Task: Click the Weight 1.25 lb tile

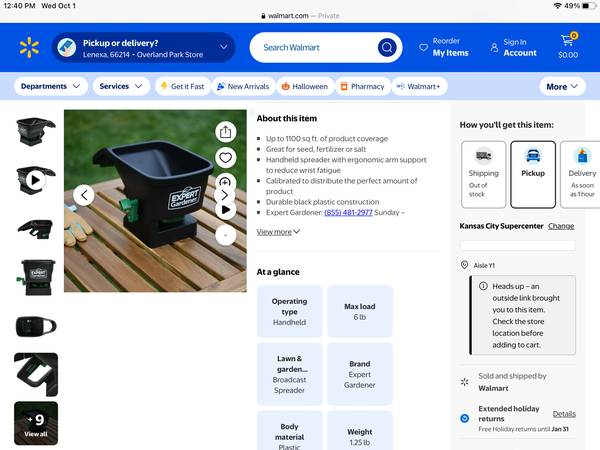Action: 360,431
